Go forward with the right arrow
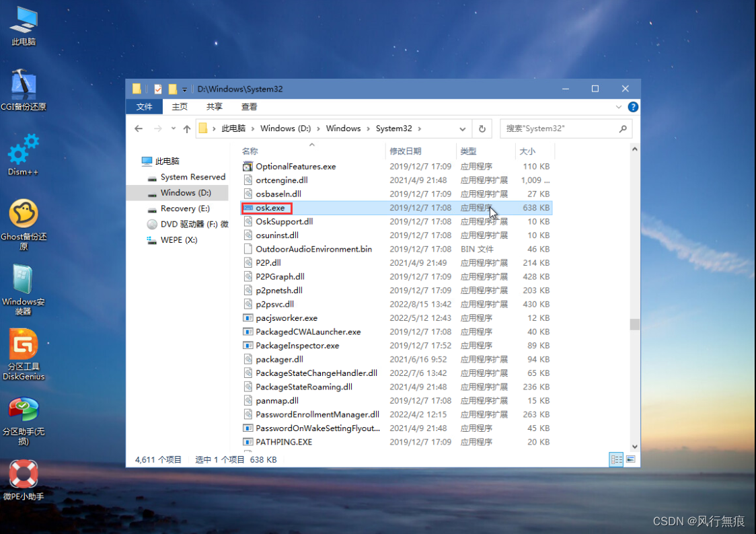 click(157, 128)
